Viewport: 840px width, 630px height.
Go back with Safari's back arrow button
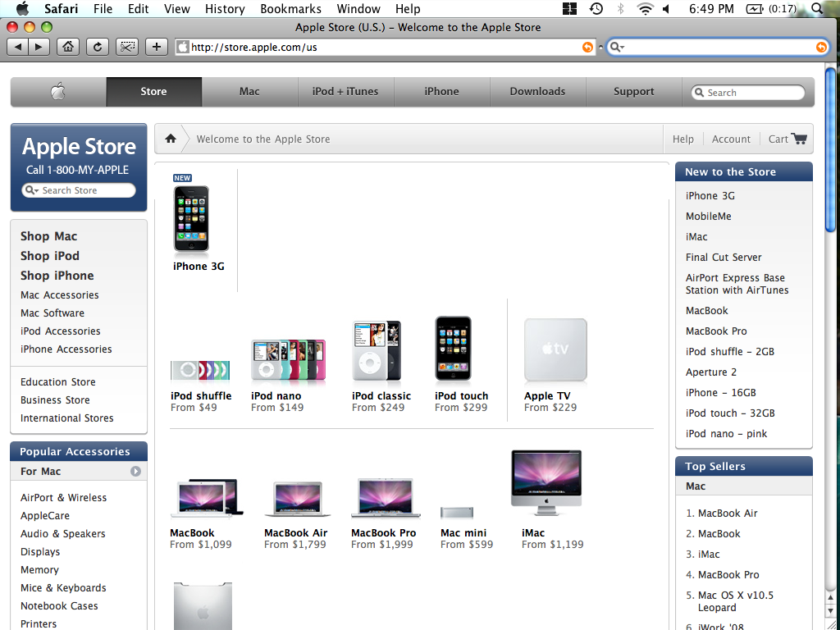click(18, 47)
